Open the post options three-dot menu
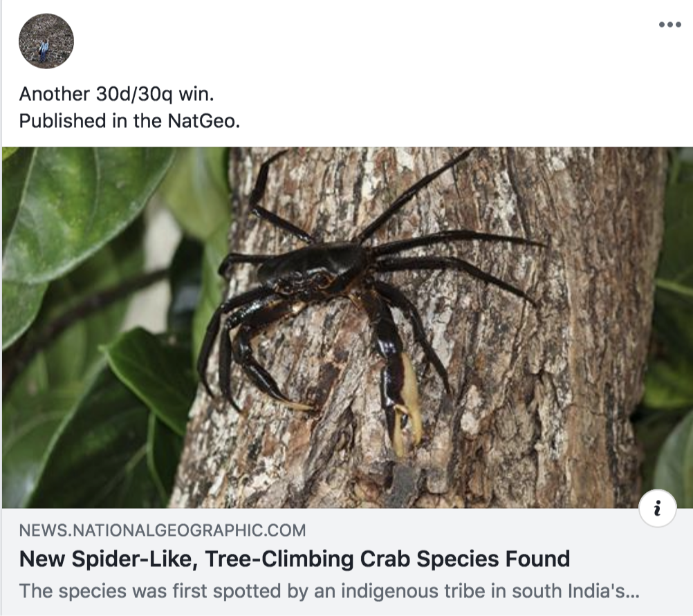 click(x=669, y=25)
